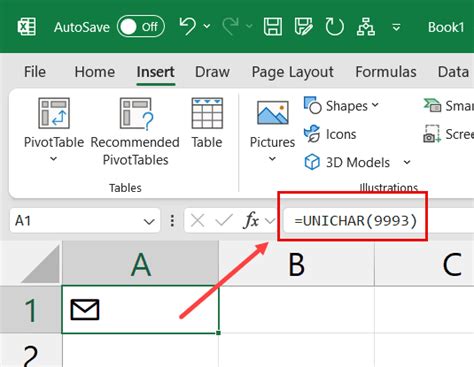Select the Insert tab

coord(155,72)
